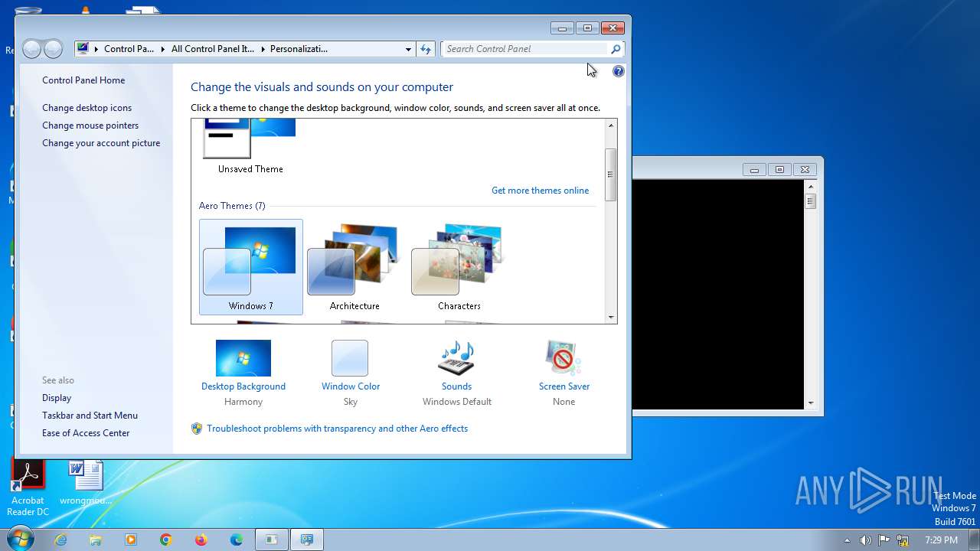
Task: Open Control Panel Home
Action: pyautogui.click(x=83, y=80)
